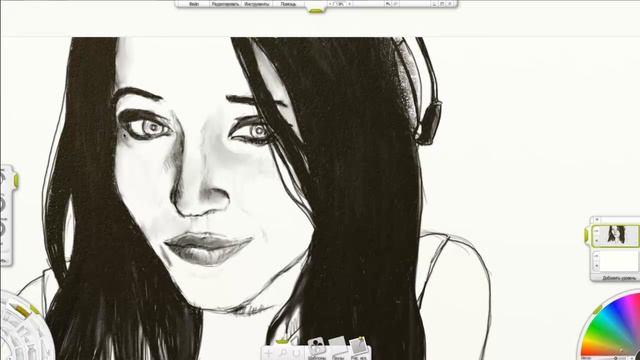The image size is (640, 360).
Task: Click the zoom in plus button
Action: coord(349,4)
